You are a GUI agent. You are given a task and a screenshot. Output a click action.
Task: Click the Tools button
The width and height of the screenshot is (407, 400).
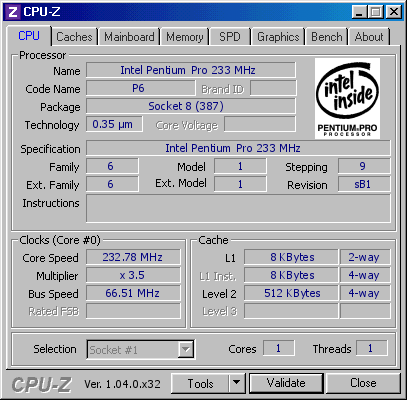200,383
